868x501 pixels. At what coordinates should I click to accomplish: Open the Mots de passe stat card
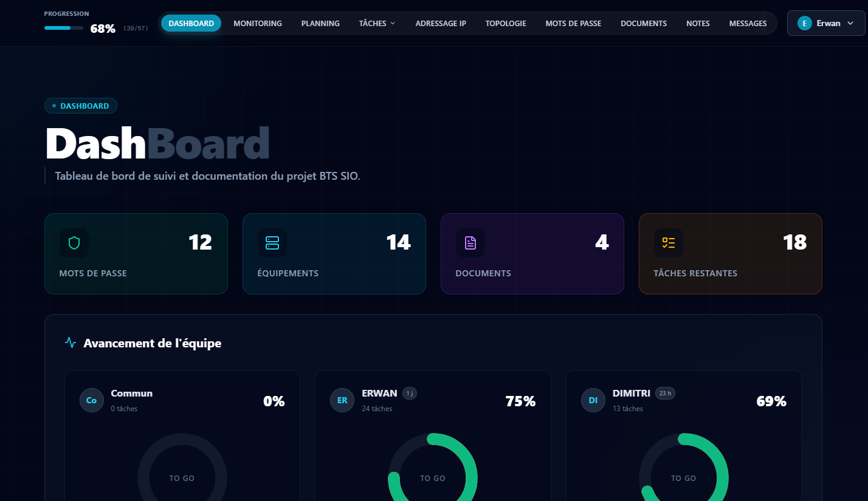tap(136, 254)
